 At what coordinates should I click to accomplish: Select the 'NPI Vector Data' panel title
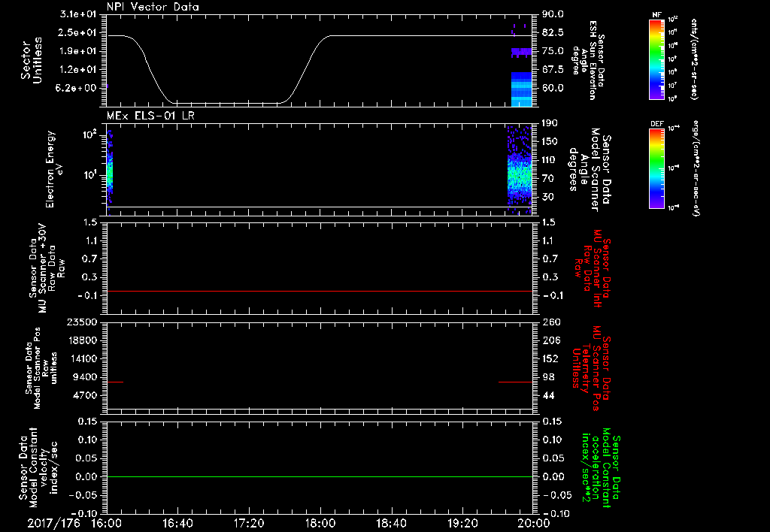pos(153,7)
